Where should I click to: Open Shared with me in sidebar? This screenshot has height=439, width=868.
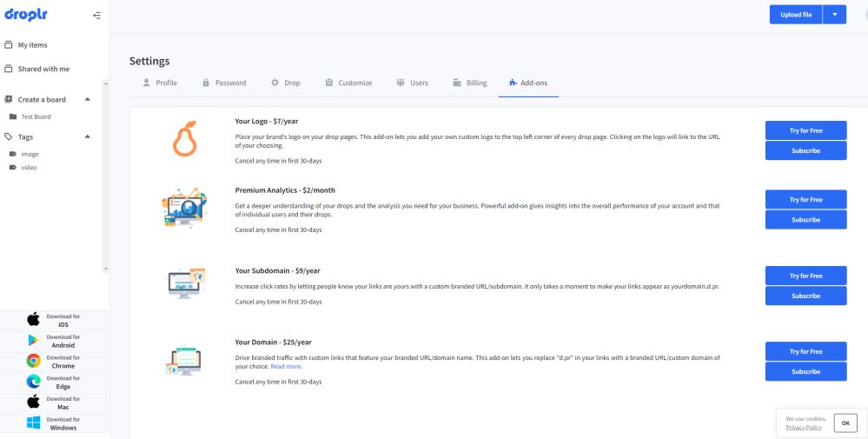pos(43,69)
